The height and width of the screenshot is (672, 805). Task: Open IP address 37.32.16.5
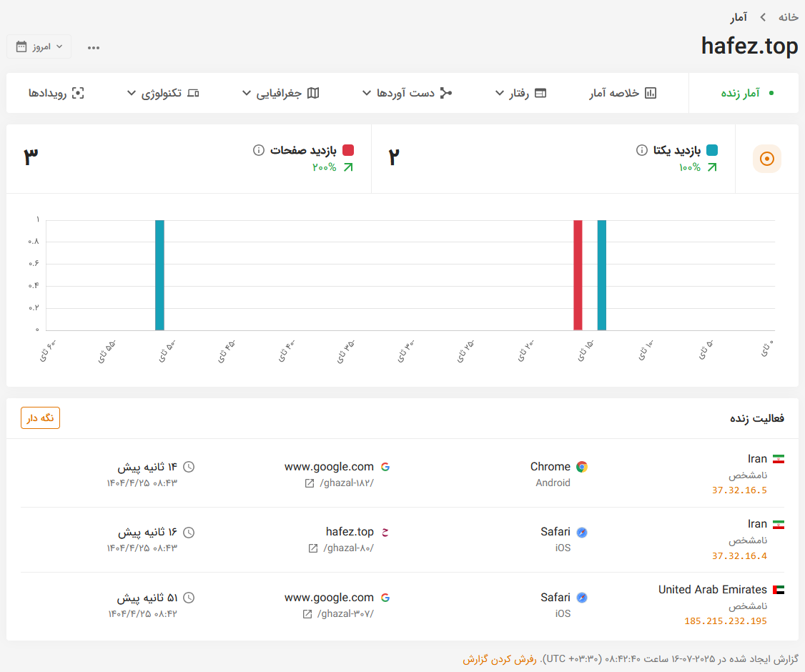tap(739, 490)
